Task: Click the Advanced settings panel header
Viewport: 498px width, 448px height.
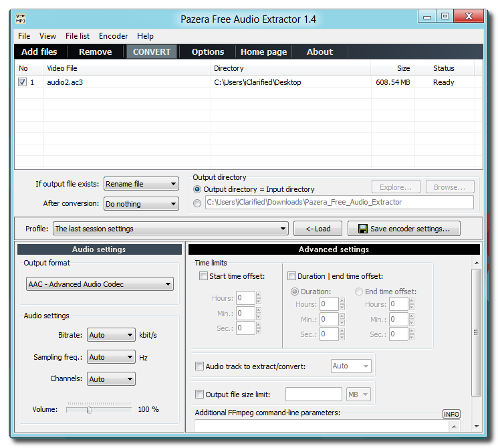Action: point(334,249)
